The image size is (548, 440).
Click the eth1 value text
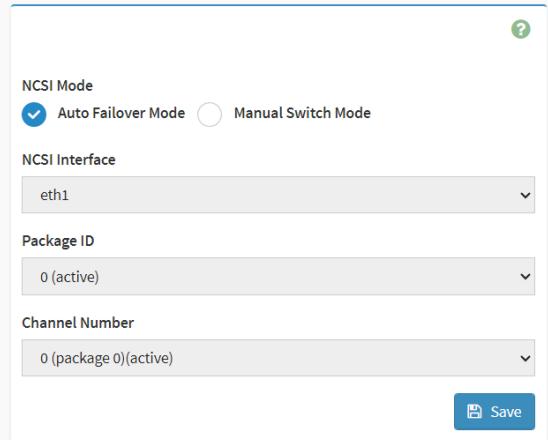tap(55, 195)
